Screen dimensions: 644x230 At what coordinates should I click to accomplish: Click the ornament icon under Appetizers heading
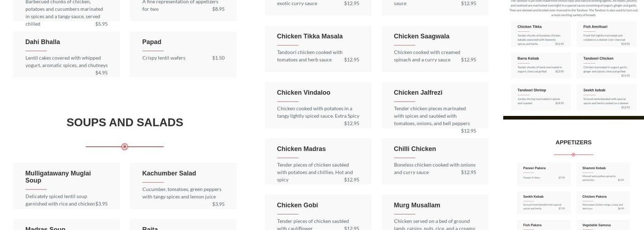click(x=573, y=155)
